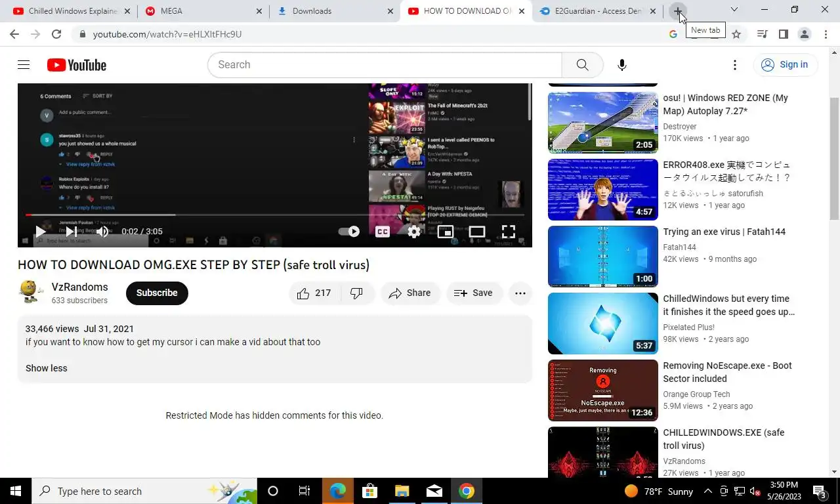Open ChilledWindows speed goes up video
The height and width of the screenshot is (504, 840).
602,324
